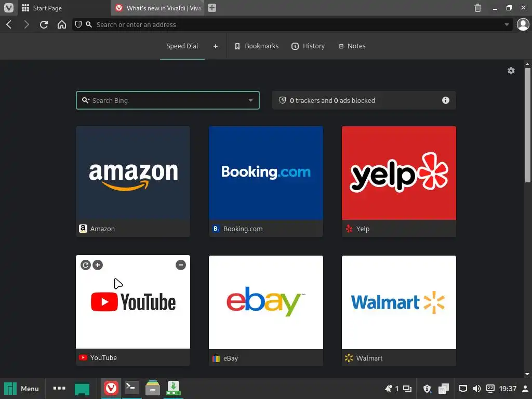Expand Search Bing field dropdown arrow

250,100
